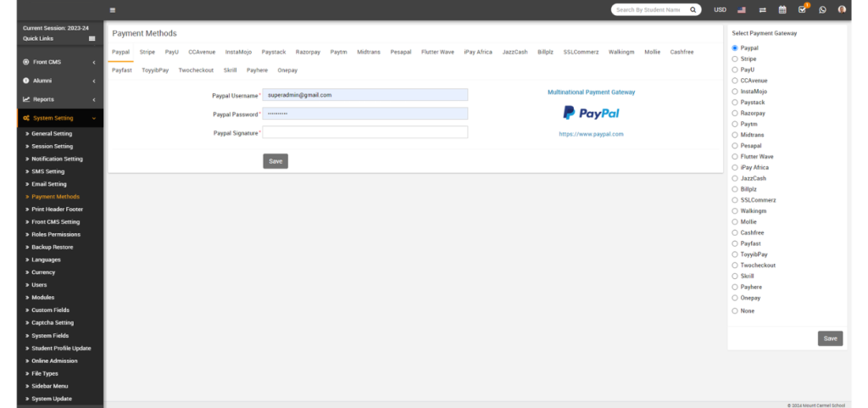This screenshot has width=868, height=408.
Task: Open the language flag selector
Action: point(742,10)
